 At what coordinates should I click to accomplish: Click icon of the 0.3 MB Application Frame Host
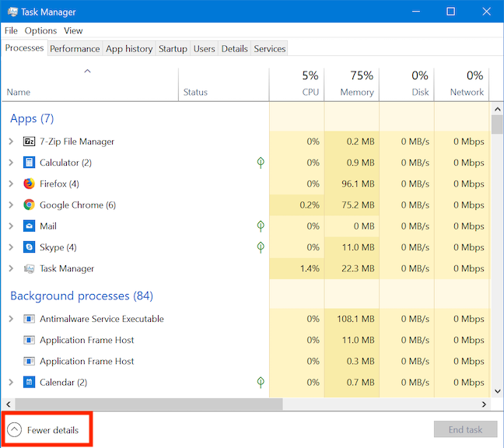pyautogui.click(x=29, y=361)
